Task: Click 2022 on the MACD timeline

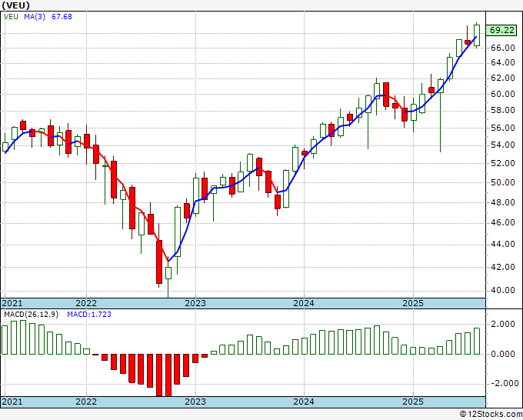Action: (x=86, y=402)
